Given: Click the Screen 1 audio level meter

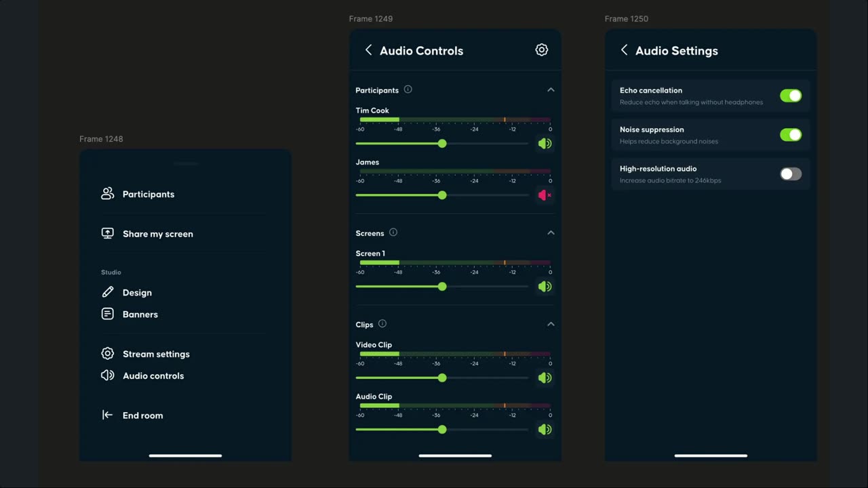Looking at the screenshot, I should click(x=455, y=263).
